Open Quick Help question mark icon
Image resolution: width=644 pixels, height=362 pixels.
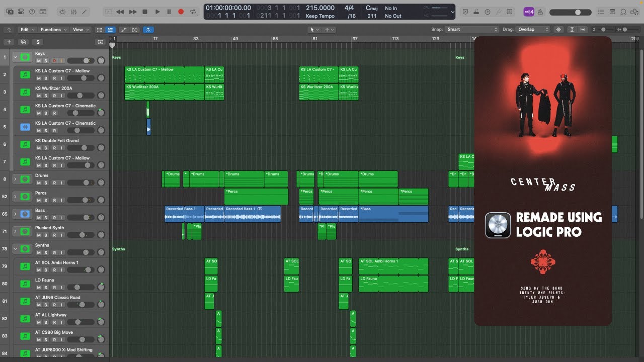click(32, 12)
